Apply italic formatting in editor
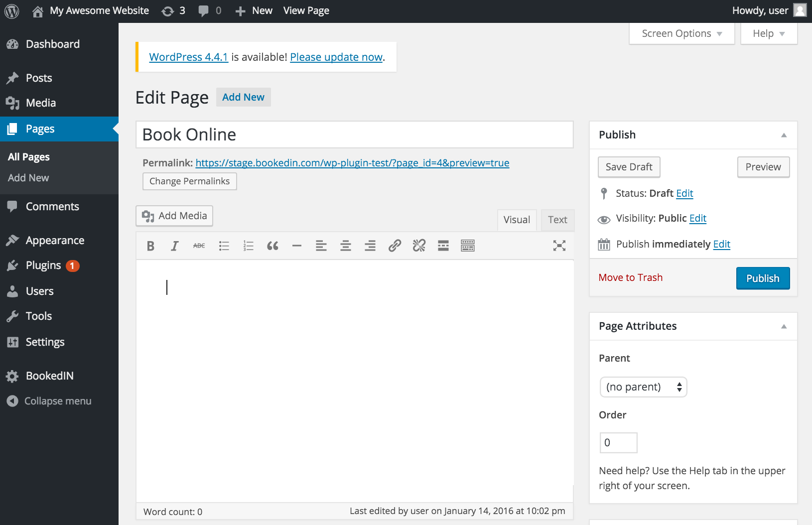Image resolution: width=812 pixels, height=525 pixels. click(174, 246)
